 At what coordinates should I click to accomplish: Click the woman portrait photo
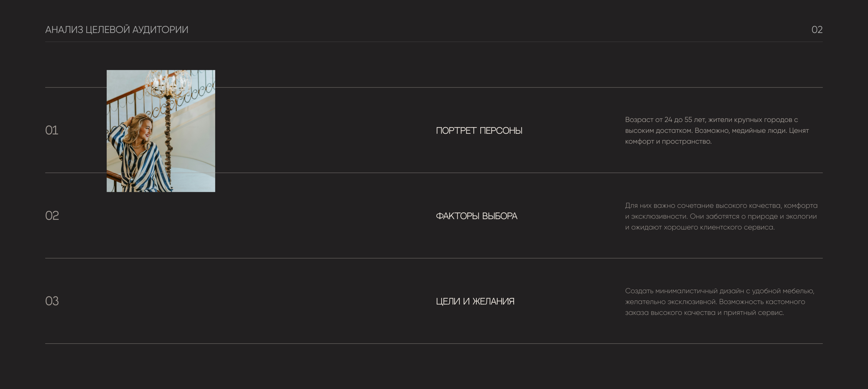pos(161,131)
